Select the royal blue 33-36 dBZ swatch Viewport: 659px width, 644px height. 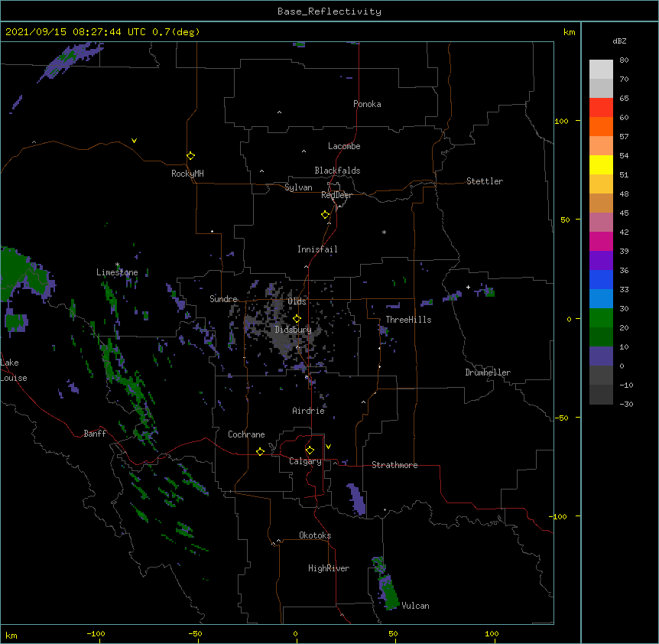tap(601, 280)
